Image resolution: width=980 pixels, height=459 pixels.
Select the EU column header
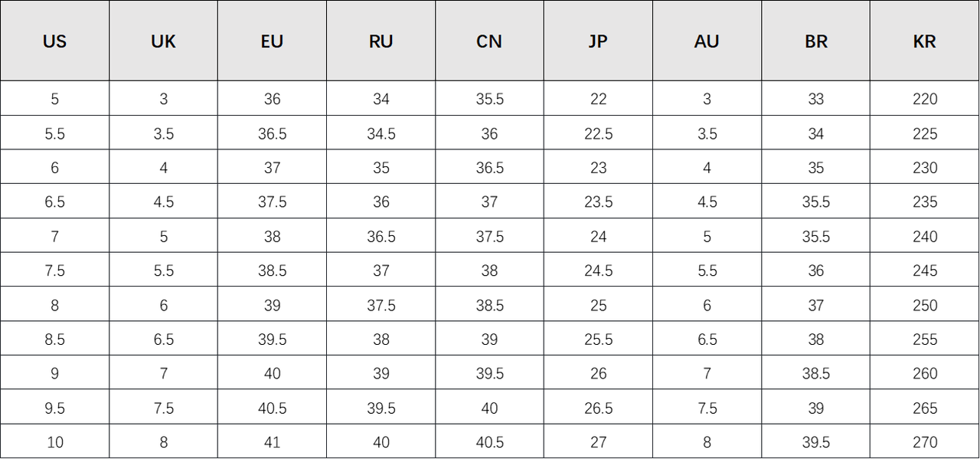coord(272,41)
